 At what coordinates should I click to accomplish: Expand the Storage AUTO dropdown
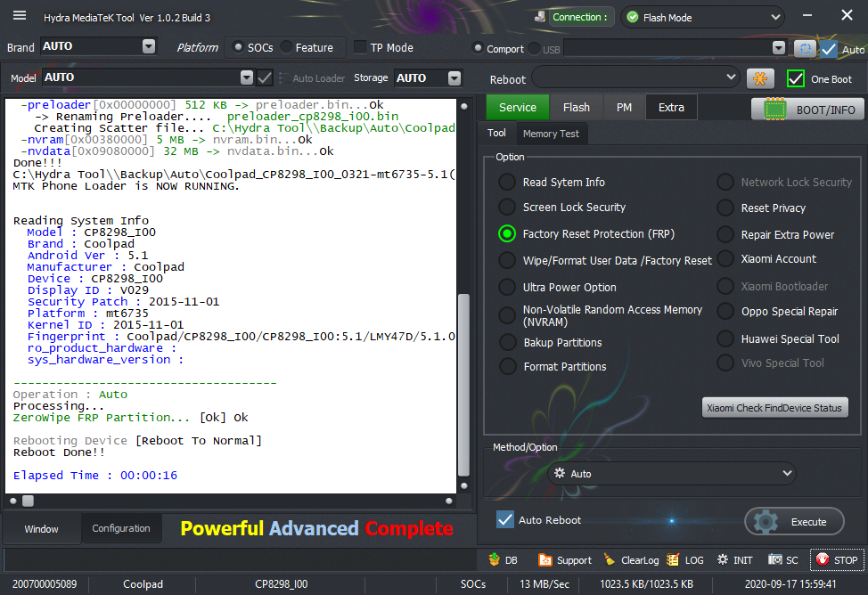click(x=454, y=78)
